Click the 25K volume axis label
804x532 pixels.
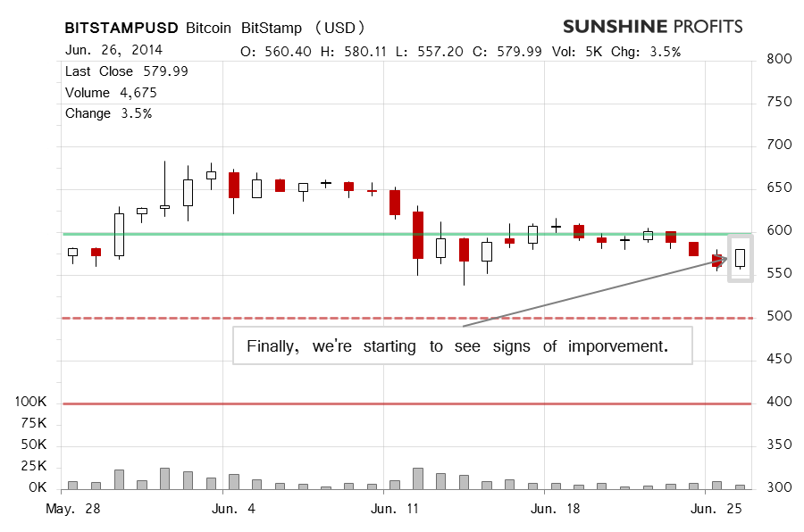point(34,467)
